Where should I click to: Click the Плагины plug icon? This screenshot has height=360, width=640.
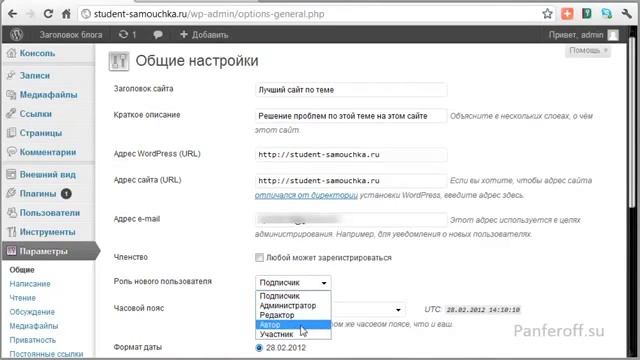tap(11, 193)
